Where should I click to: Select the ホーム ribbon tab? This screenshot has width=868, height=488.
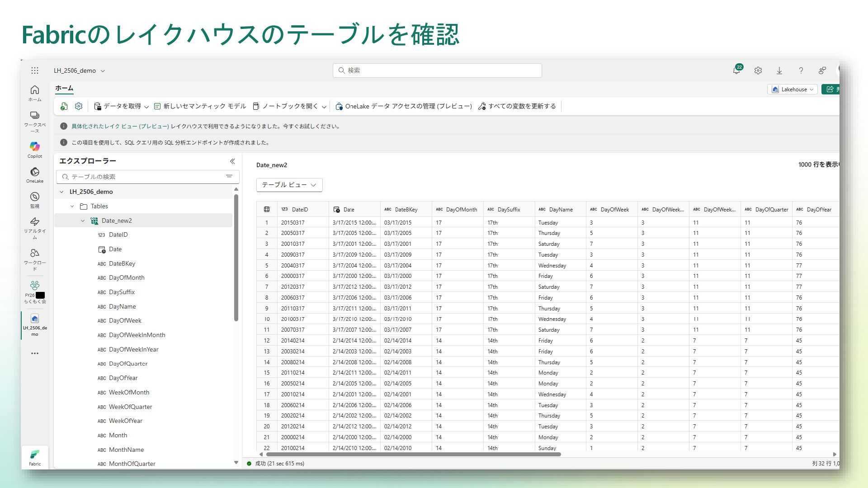coord(64,88)
